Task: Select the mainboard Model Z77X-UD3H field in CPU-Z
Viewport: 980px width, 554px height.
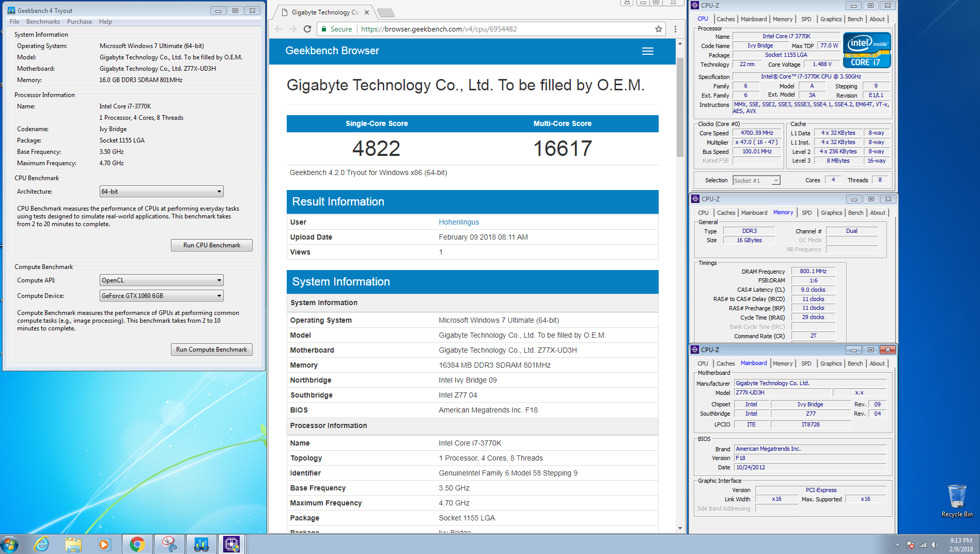Action: [x=783, y=392]
